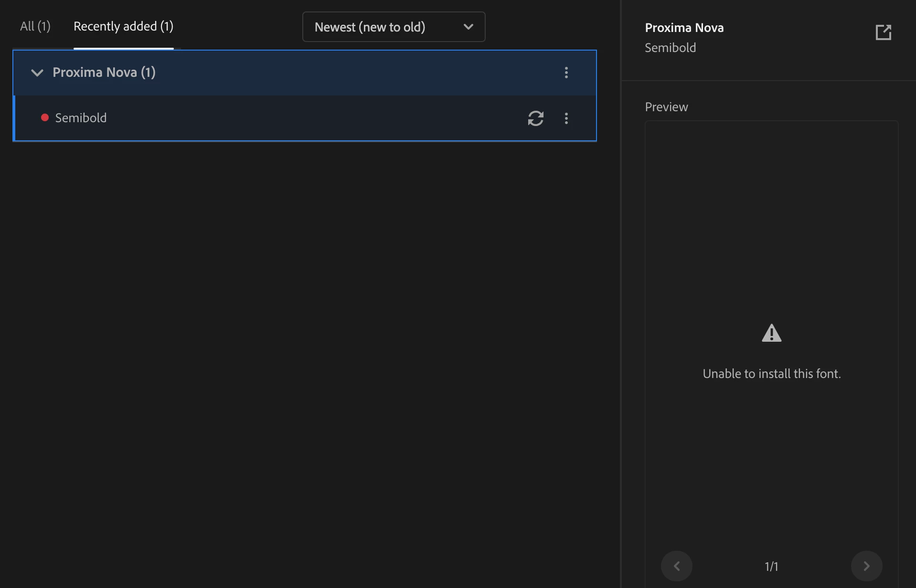Go to the next preview page
This screenshot has height=588, width=916.
(x=866, y=566)
